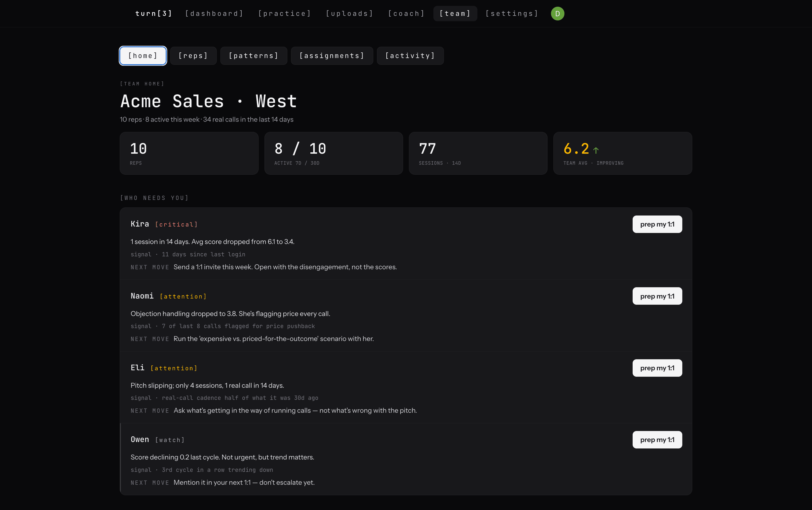Click Owen's name in the list
Image resolution: width=812 pixels, height=510 pixels.
tap(140, 440)
